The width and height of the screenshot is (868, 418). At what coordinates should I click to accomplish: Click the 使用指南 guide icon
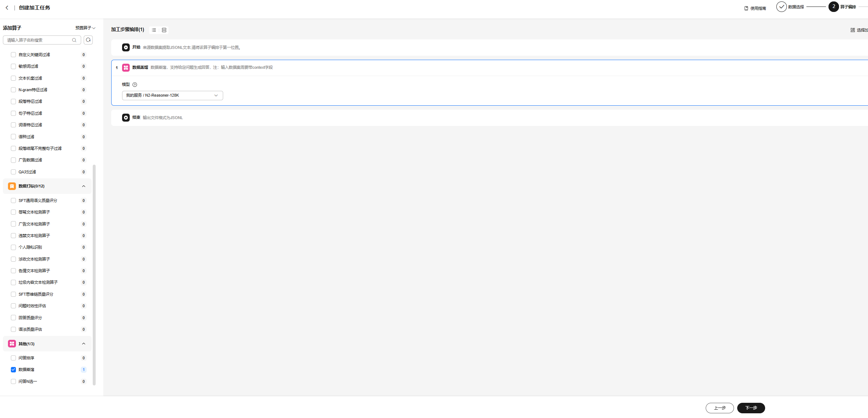click(746, 8)
